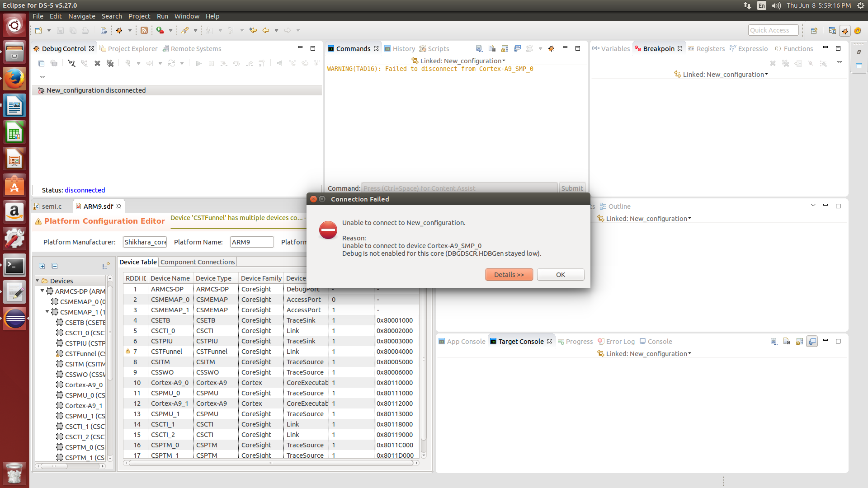Click the Back navigation arrow icon
Image resolution: width=868 pixels, height=488 pixels.
[x=266, y=30]
